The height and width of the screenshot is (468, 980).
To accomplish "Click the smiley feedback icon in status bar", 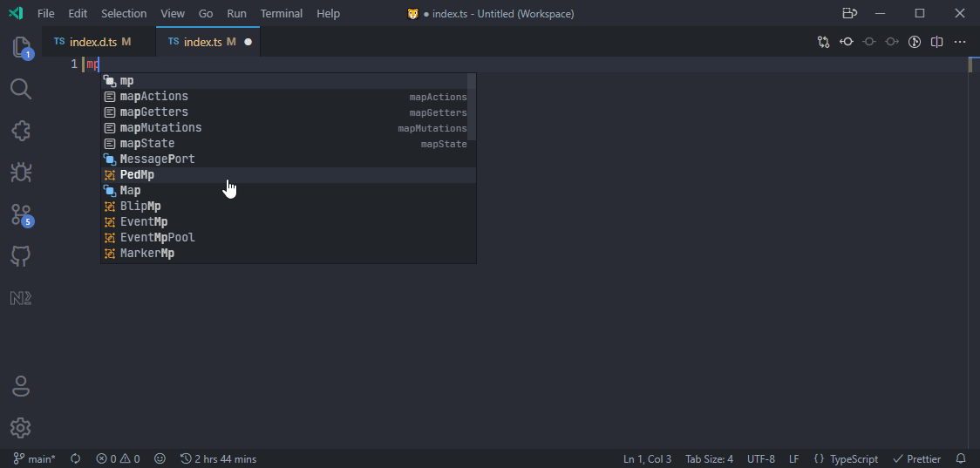I will [160, 459].
